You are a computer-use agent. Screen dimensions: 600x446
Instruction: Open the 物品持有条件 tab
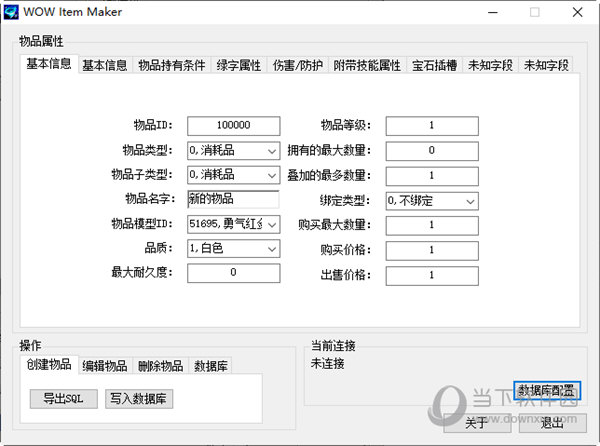(x=172, y=65)
